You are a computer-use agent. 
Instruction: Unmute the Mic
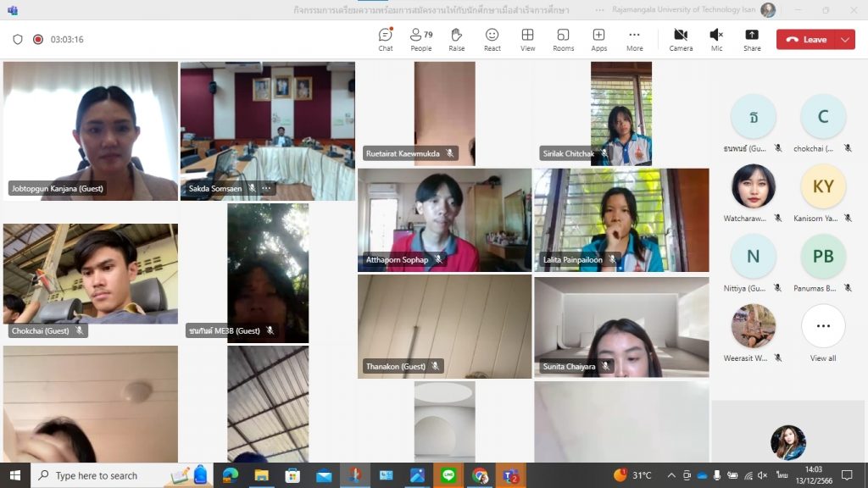716,39
